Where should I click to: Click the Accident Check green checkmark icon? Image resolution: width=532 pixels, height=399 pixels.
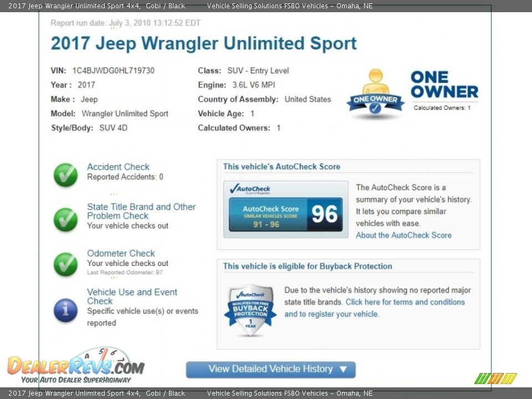tap(65, 175)
